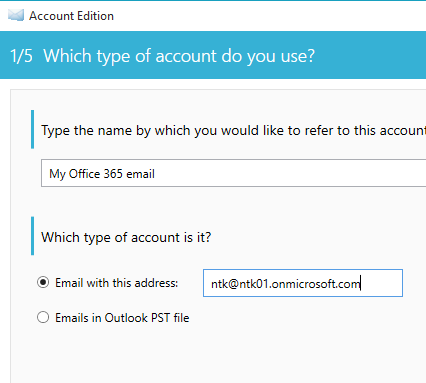The width and height of the screenshot is (426, 383).
Task: Click the empty area right of 'com' in the email field
Action: click(x=382, y=283)
